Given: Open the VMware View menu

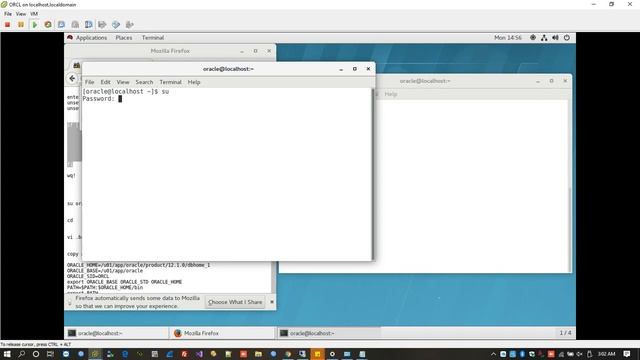Looking at the screenshot, I should [21, 14].
